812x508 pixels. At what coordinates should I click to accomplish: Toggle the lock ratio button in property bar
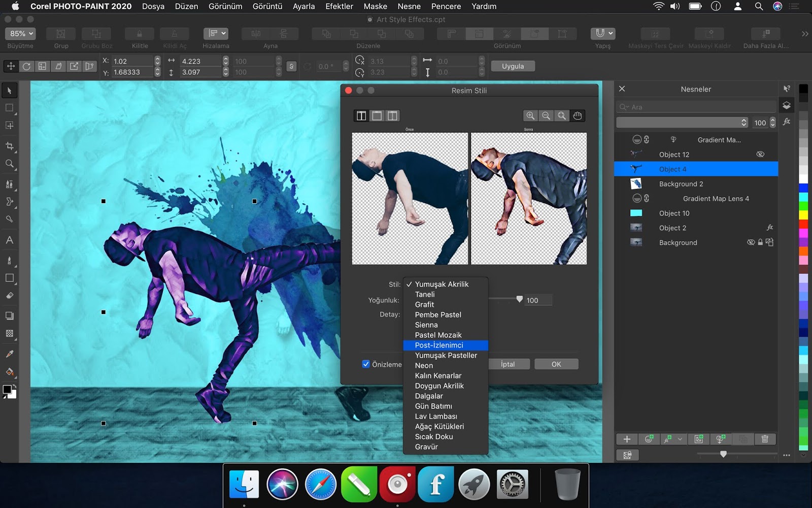click(x=291, y=66)
